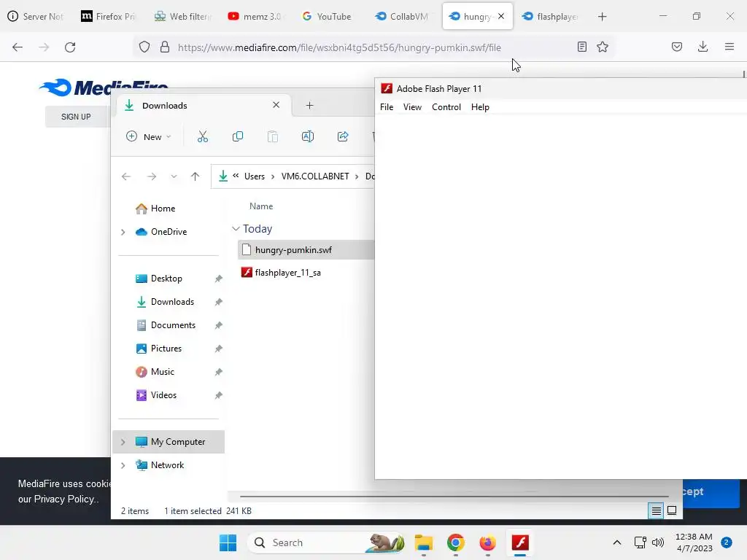This screenshot has height=560, width=747.
Task: Click the taskbar Search box
Action: [325, 542]
